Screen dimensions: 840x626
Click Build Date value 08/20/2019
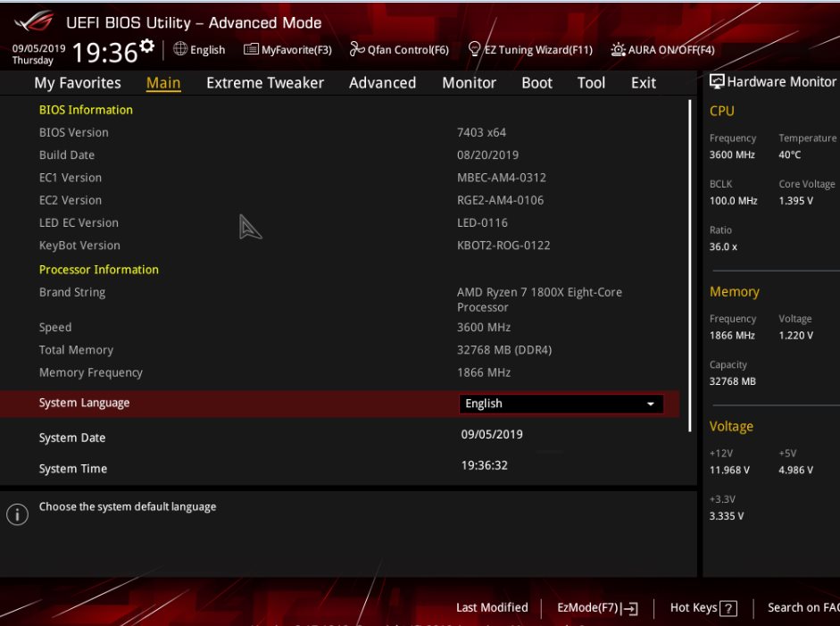coord(487,154)
